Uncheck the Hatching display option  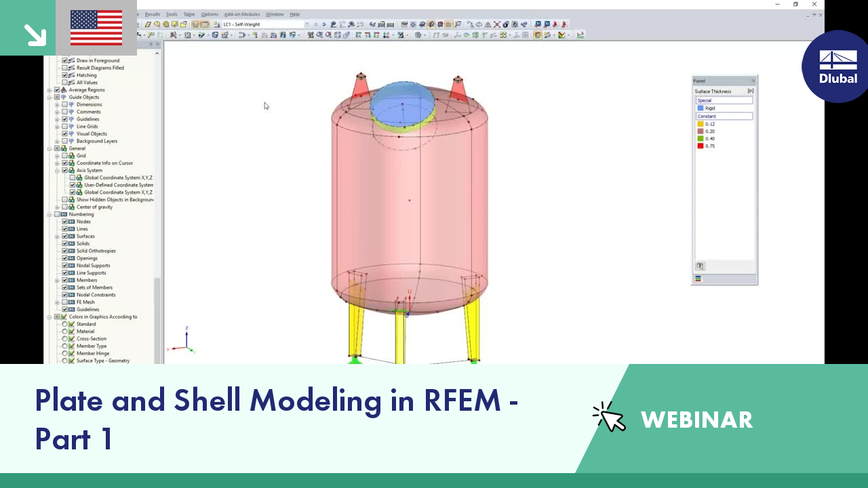(x=65, y=75)
